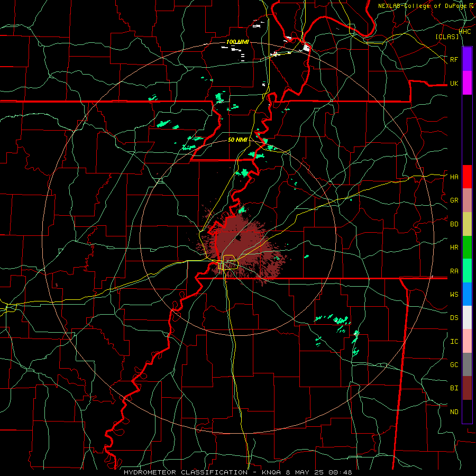The height and width of the screenshot is (476, 476).
Task: Click the GR pink-brown legend swatch
Action: [467, 200]
